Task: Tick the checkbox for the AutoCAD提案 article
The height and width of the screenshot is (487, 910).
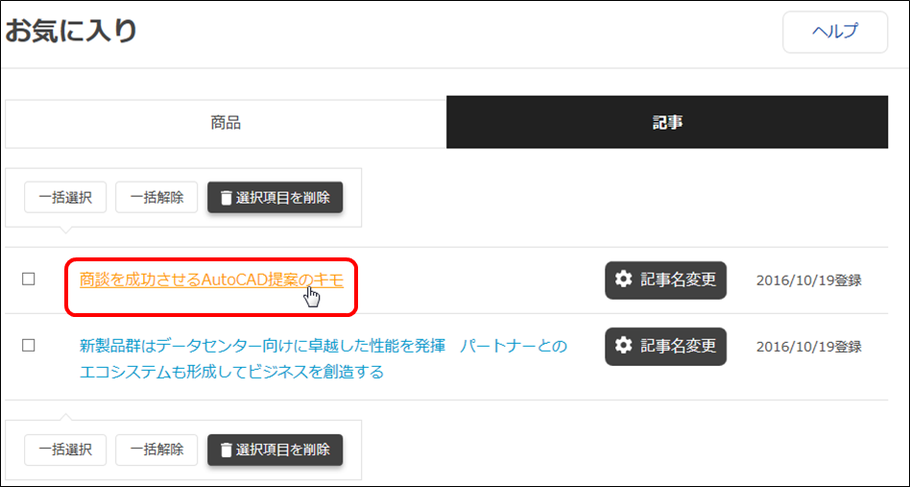Action: [29, 280]
